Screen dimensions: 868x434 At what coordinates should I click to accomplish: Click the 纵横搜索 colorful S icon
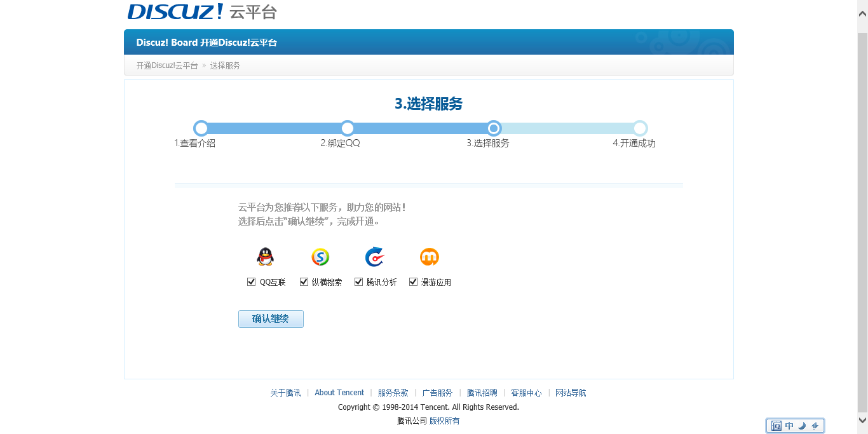320,257
